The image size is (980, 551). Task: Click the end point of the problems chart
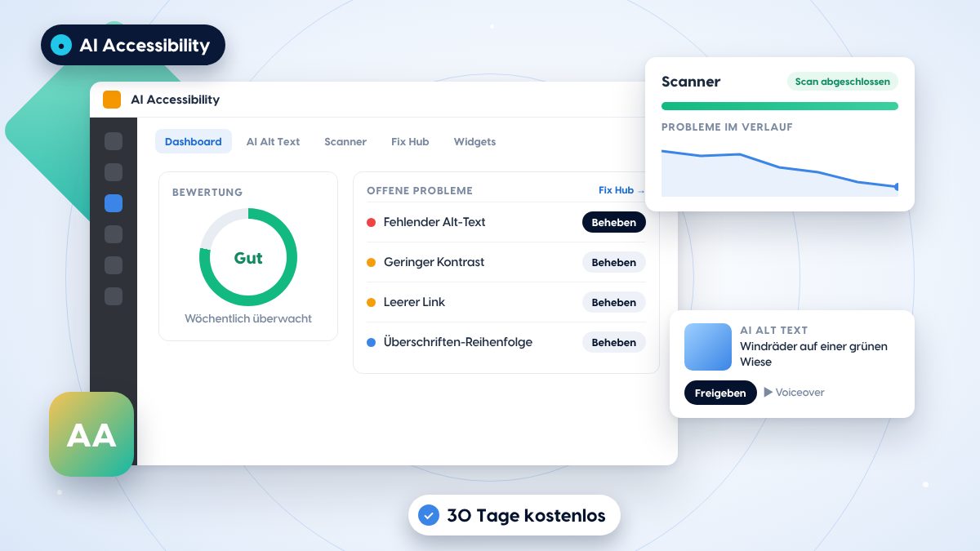(x=897, y=187)
